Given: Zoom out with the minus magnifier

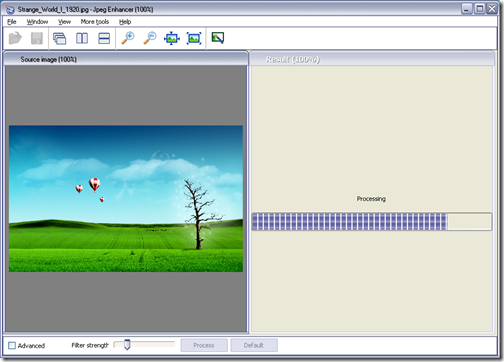Looking at the screenshot, I should point(150,38).
